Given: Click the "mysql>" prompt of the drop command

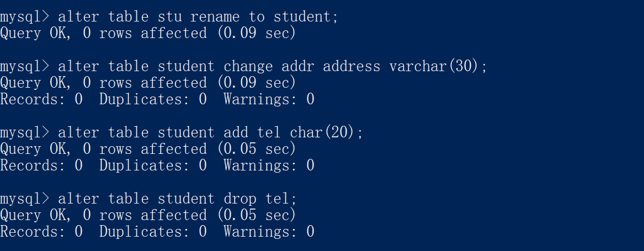Looking at the screenshot, I should pyautogui.click(x=25, y=199).
